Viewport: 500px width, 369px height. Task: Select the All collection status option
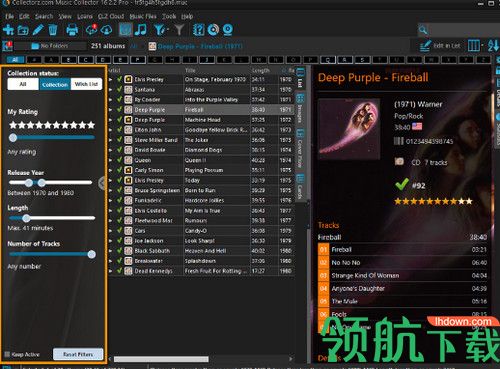[23, 84]
